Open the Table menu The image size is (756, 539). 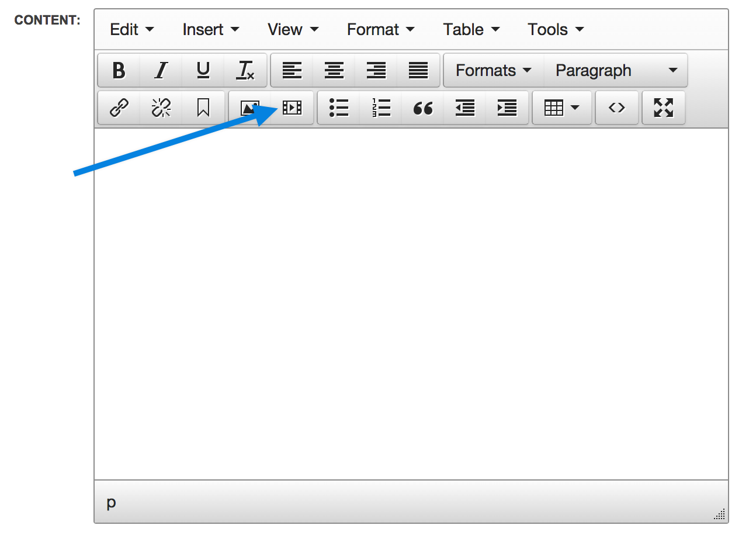[x=471, y=29]
